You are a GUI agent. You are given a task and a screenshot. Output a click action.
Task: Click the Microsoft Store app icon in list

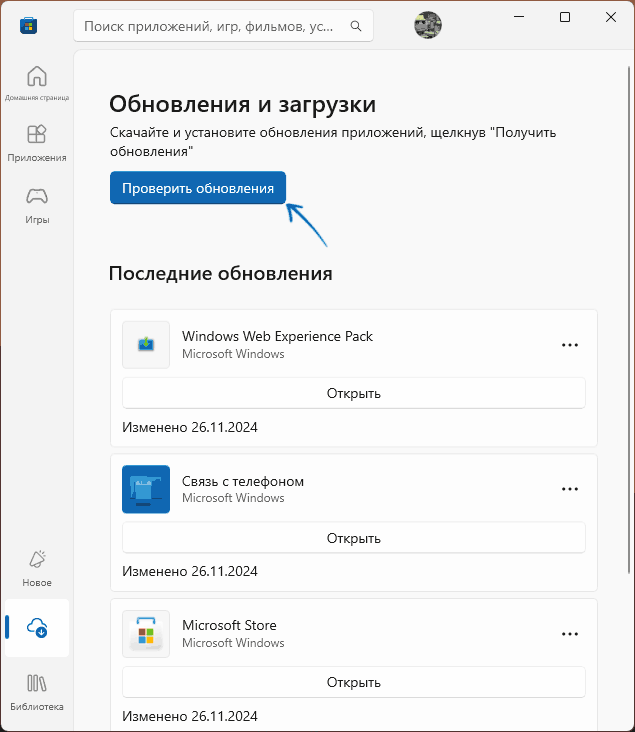tap(146, 633)
